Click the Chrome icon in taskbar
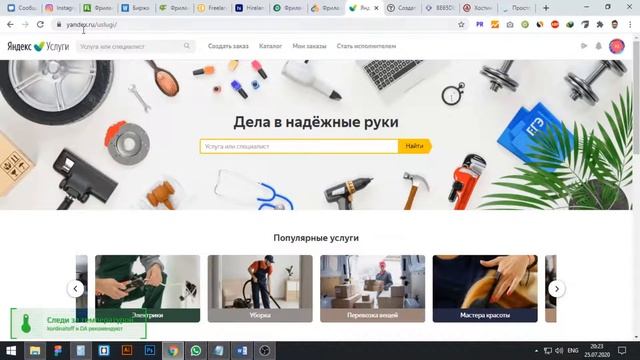Image resolution: width=640 pixels, height=360 pixels. 173,351
